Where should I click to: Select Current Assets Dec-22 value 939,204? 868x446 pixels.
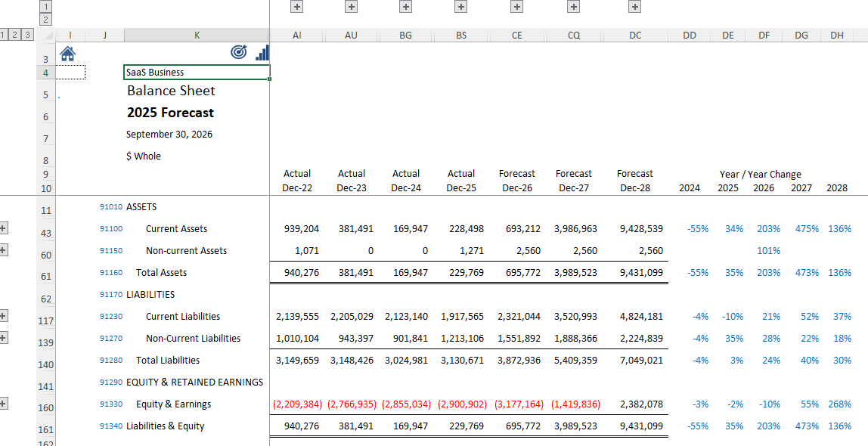pos(301,228)
